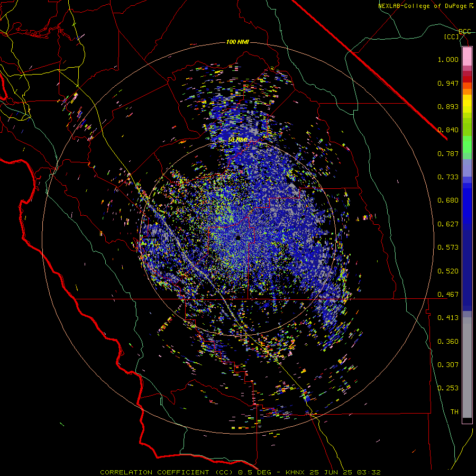The height and width of the screenshot is (476, 476).
Task: Click the [CC] legend header
Action: [452, 36]
